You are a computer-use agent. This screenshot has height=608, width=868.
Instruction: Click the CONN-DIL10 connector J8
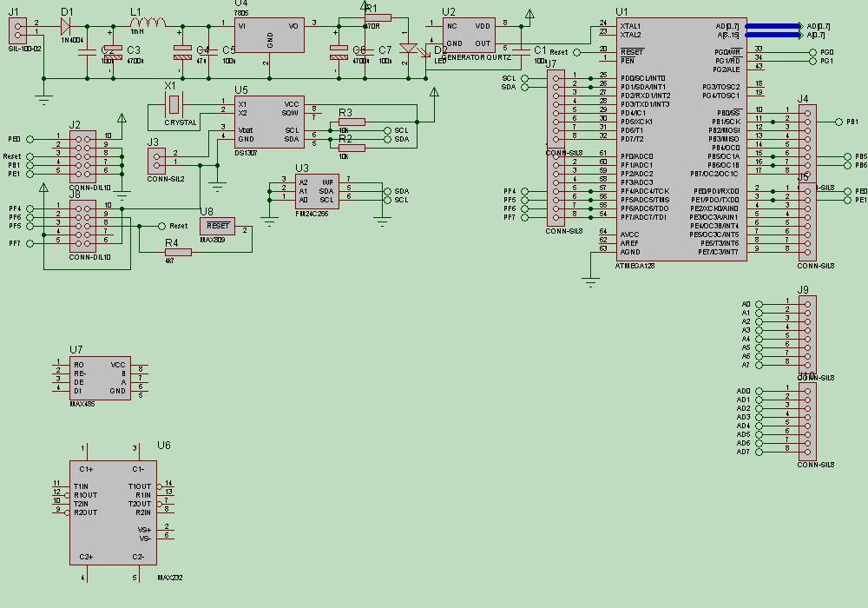point(82,227)
